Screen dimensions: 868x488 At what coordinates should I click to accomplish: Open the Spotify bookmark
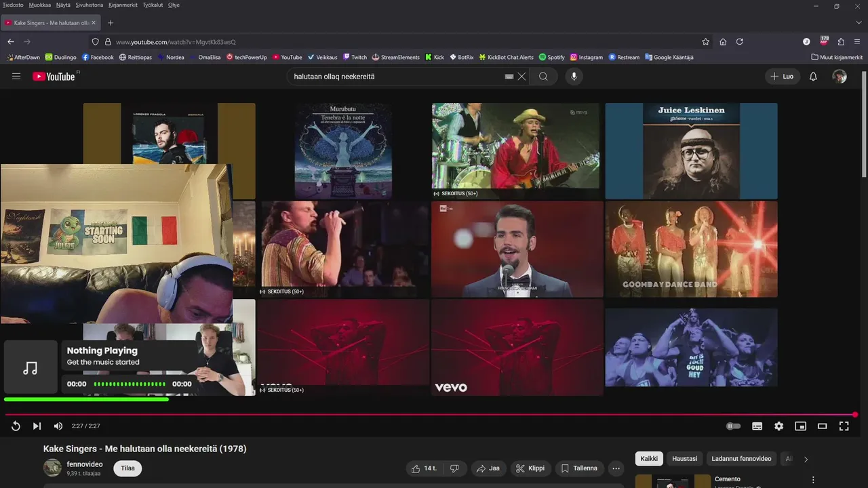(x=552, y=57)
